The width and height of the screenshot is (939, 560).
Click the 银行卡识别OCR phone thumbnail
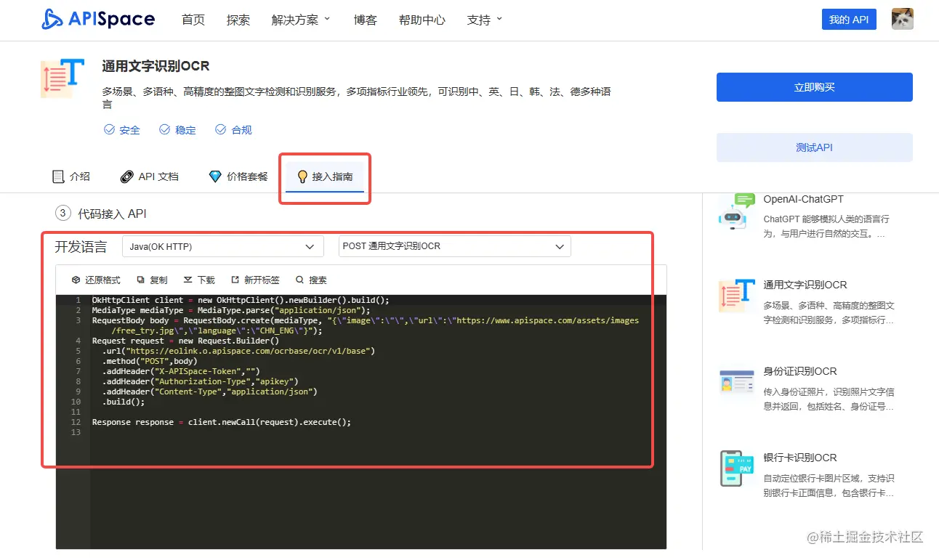pyautogui.click(x=737, y=468)
